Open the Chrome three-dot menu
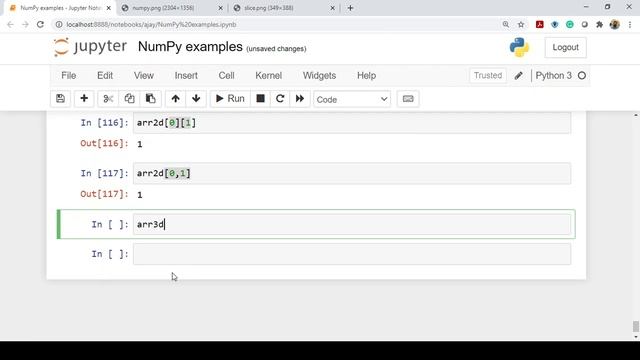Viewport: 640px width, 360px height. click(630, 24)
